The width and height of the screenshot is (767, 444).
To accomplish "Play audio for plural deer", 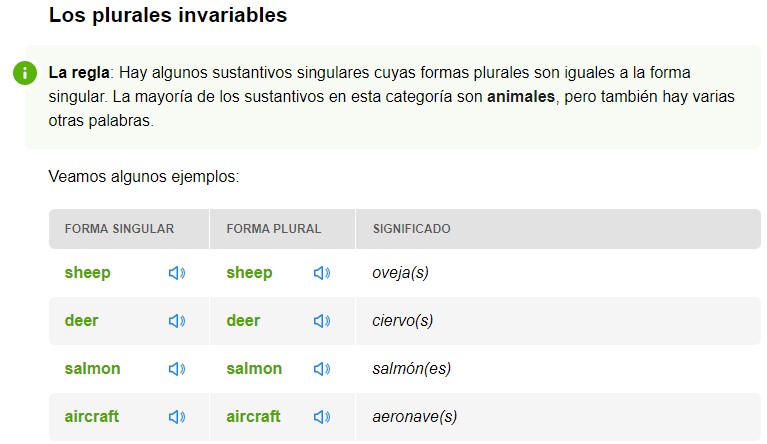I will point(322,321).
